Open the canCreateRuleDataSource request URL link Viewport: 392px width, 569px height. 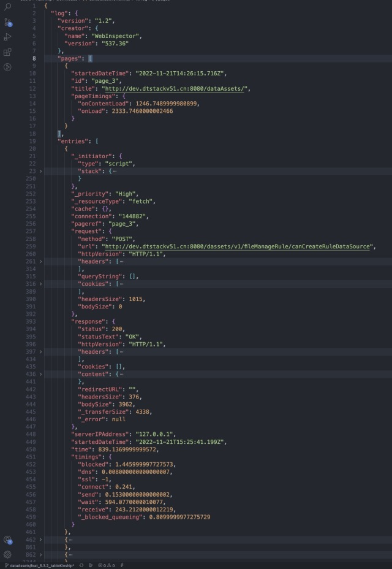pos(238,246)
